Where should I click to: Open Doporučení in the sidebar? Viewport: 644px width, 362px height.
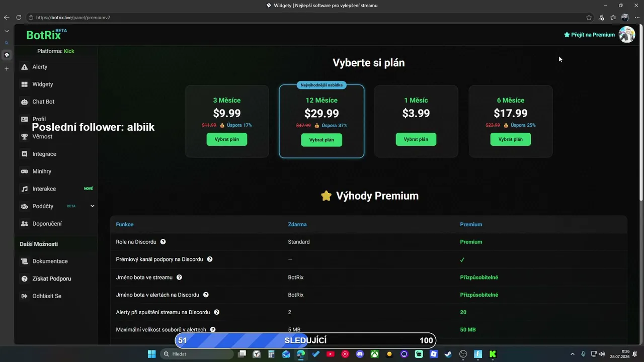point(47,224)
